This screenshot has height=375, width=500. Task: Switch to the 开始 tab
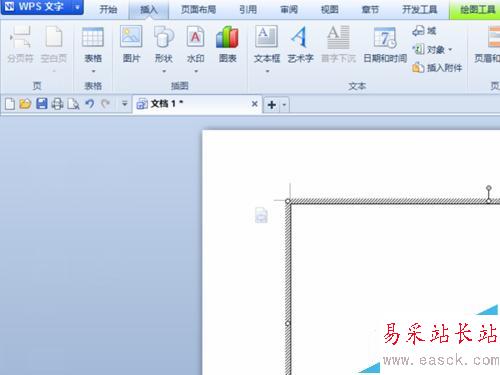pyautogui.click(x=108, y=9)
